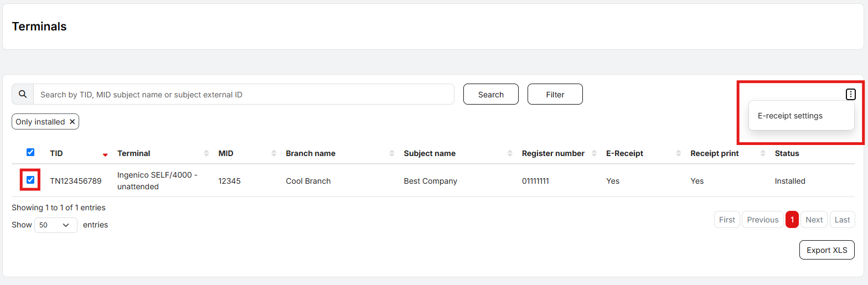Sort table by Receipt print arrows
This screenshot has width=868, height=285.
(x=763, y=153)
